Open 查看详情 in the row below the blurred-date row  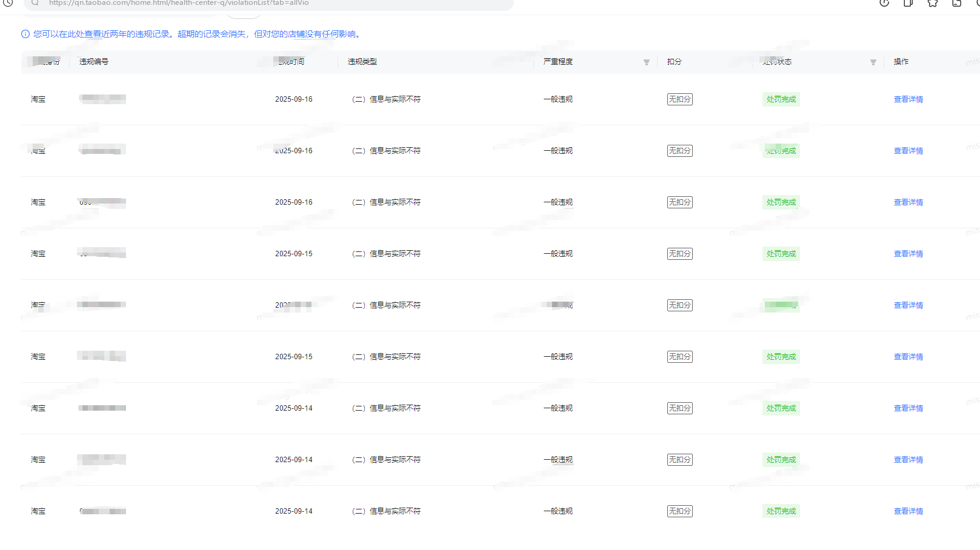(x=908, y=357)
